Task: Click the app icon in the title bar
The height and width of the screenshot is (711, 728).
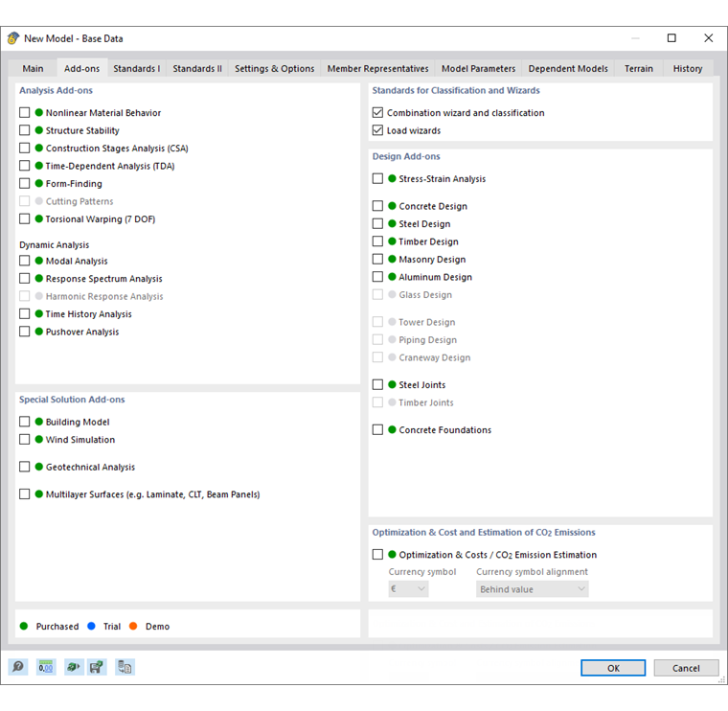Action: [x=13, y=38]
